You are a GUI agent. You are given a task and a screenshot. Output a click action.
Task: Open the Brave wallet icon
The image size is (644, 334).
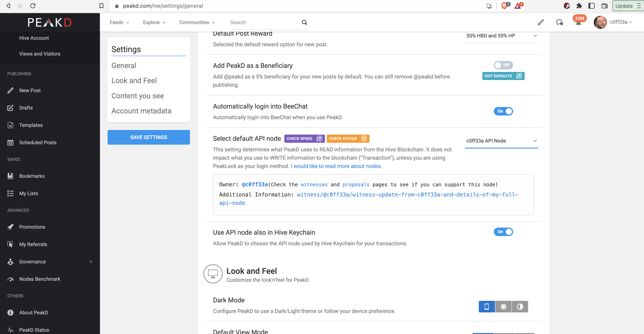click(x=604, y=6)
